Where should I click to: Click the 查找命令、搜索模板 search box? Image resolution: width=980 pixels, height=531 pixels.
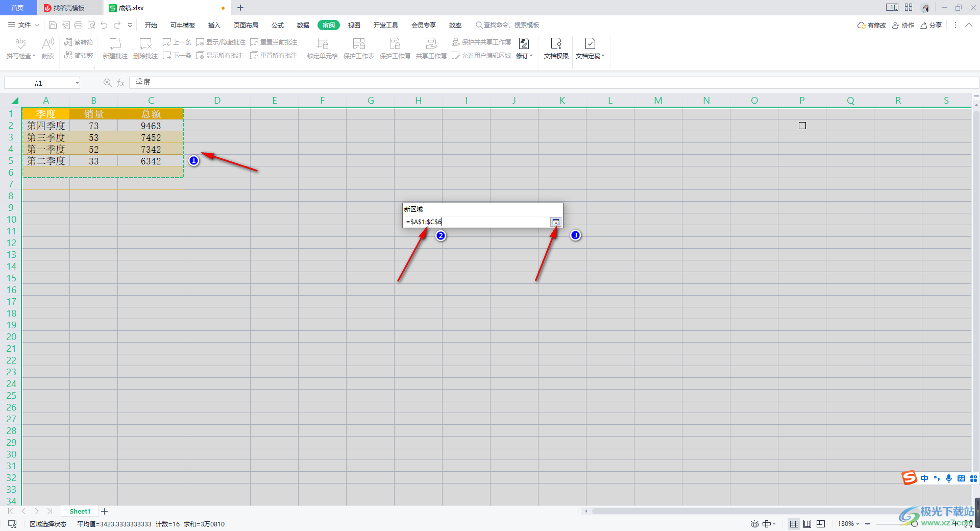pos(507,25)
